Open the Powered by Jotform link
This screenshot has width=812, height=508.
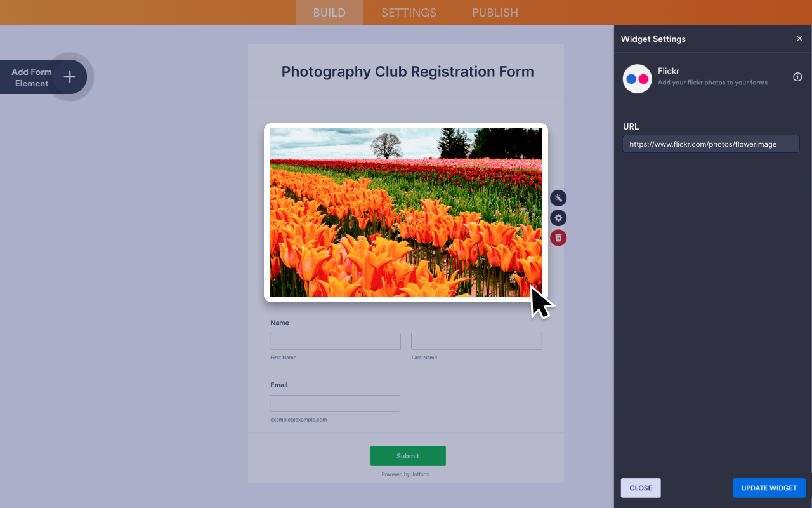(405, 474)
